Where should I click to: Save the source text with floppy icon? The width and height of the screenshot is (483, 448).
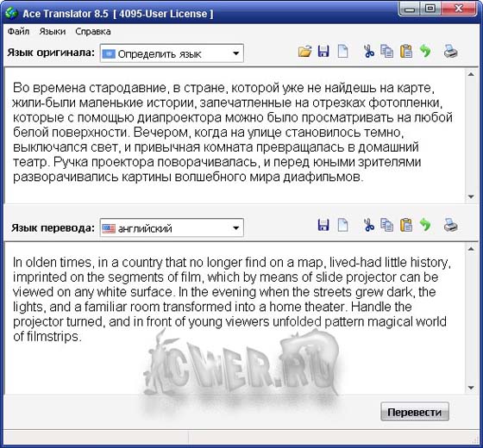323,52
